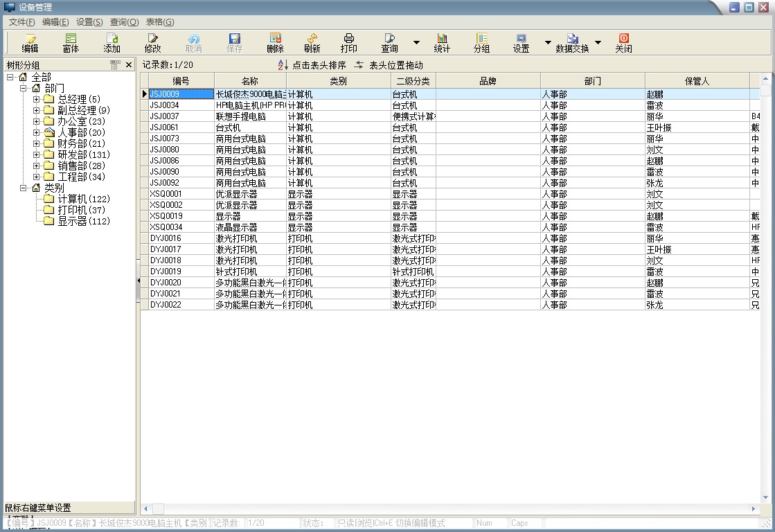Image resolution: width=775 pixels, height=532 pixels.
Task: Click the tree panel layout icon
Action: (115, 65)
